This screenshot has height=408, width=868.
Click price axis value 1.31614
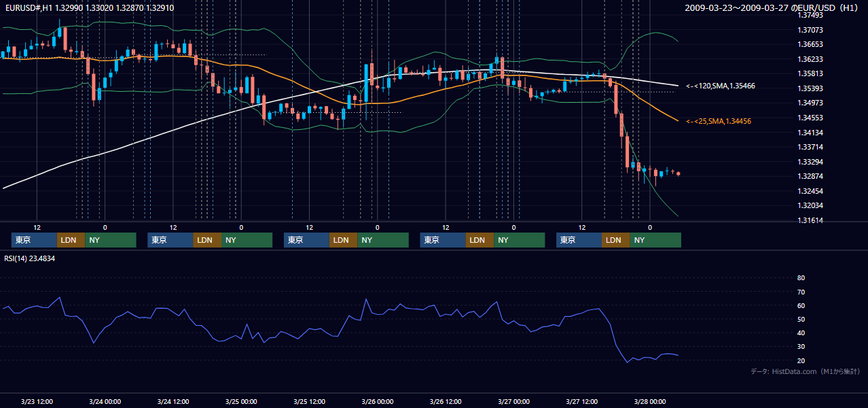[x=810, y=220]
